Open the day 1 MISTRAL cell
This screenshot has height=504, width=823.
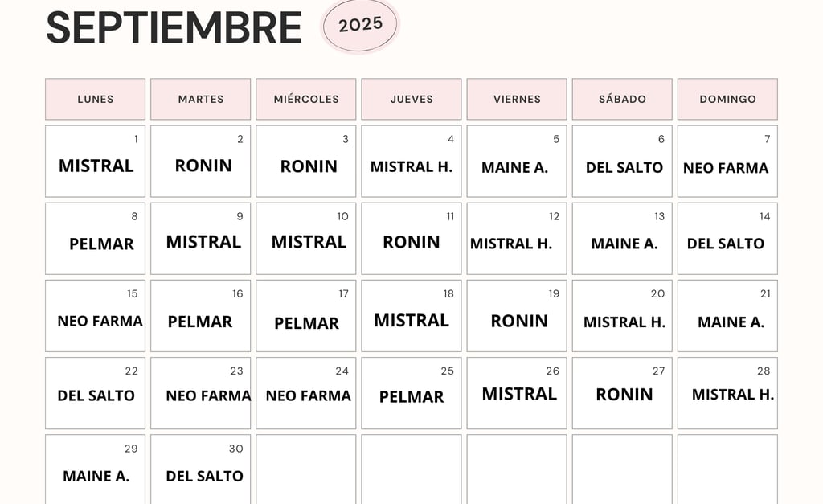pyautogui.click(x=95, y=162)
